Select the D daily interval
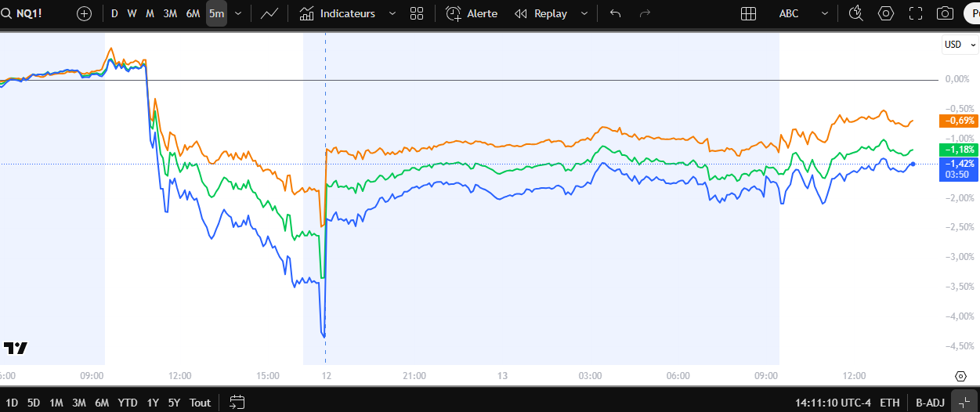Viewport: 980px width, 412px height. [x=114, y=13]
